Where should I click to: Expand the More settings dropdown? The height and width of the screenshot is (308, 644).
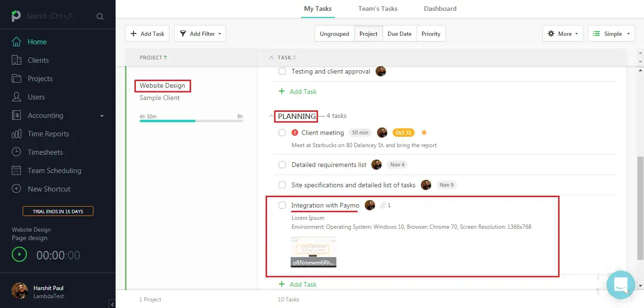point(563,33)
